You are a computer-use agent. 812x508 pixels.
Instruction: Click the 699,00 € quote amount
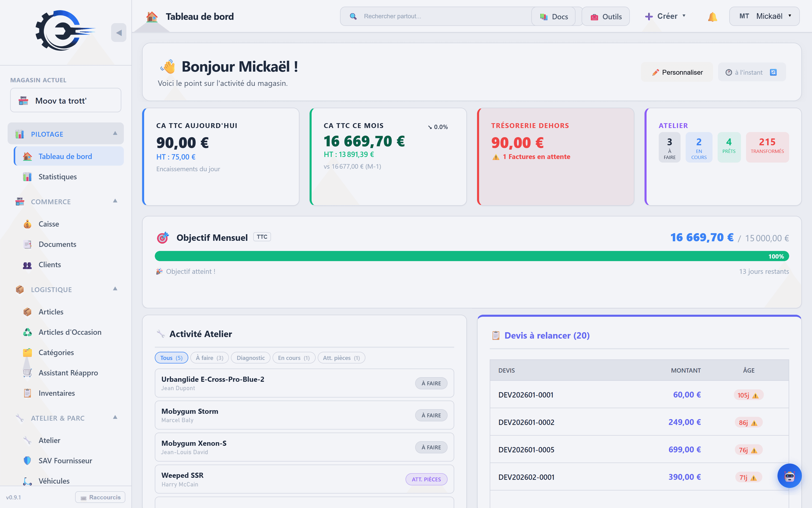coord(685,450)
